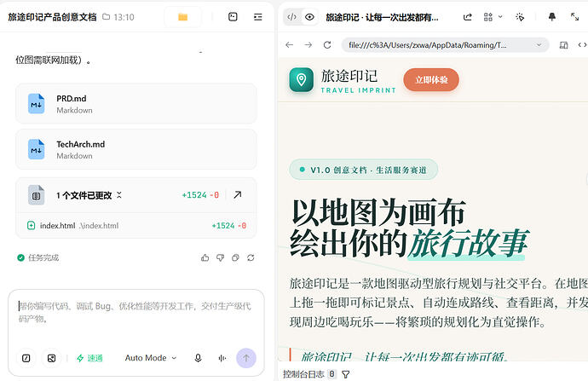588x381 pixels.
Task: Click the V1.0 创意文档 badge
Action: (363, 170)
